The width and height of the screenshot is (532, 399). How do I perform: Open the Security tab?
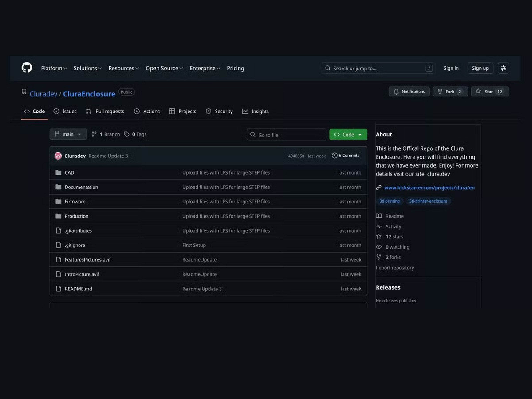[219, 112]
